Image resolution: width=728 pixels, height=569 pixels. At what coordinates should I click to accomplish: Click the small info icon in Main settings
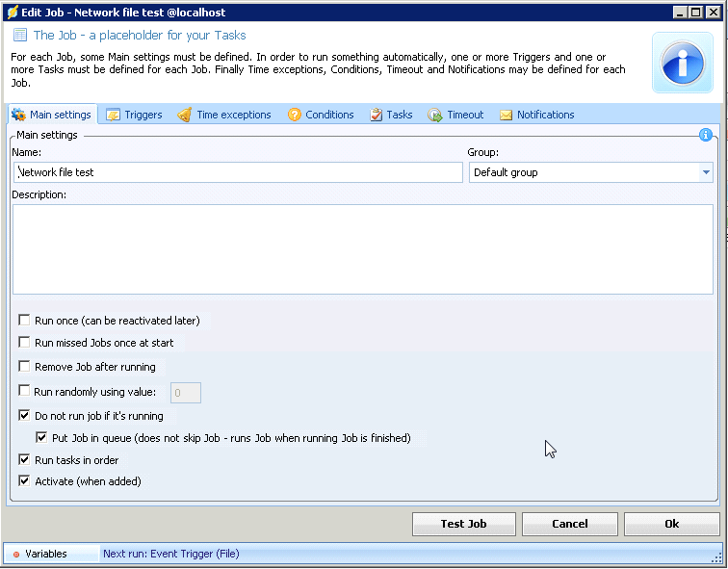705,135
